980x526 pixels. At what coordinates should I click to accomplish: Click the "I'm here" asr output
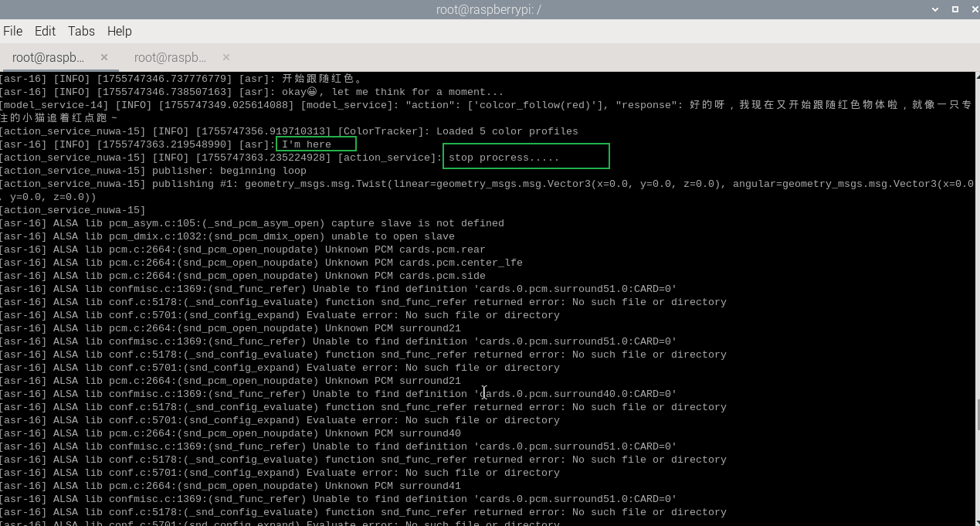[307, 144]
